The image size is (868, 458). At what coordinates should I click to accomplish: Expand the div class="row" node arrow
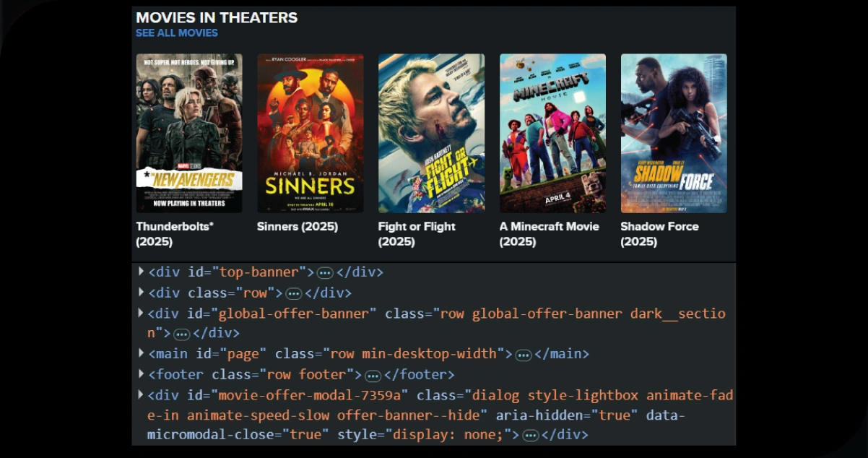(142, 293)
